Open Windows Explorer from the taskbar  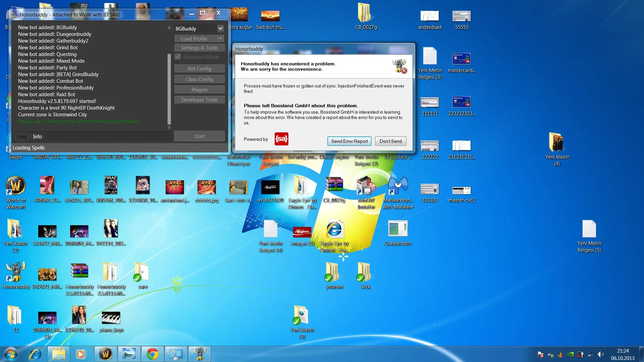pos(58,354)
